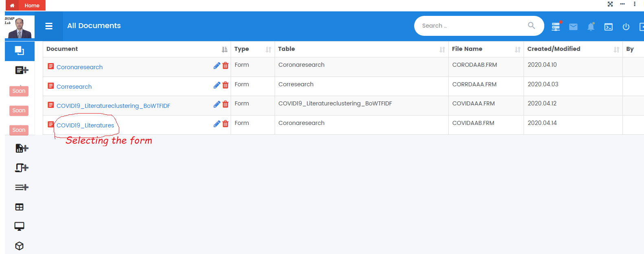
Task: Click the hamburger menu icon
Action: coord(49,26)
